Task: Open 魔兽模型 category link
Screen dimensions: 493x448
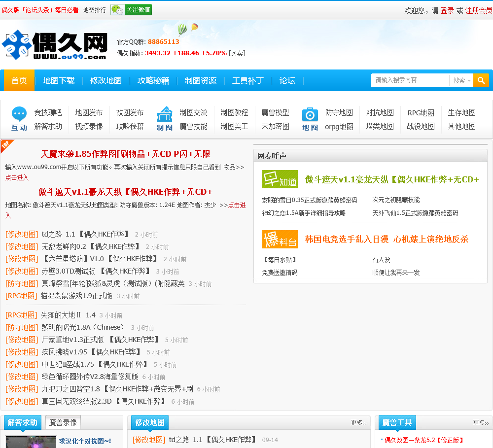Action: coord(275,112)
